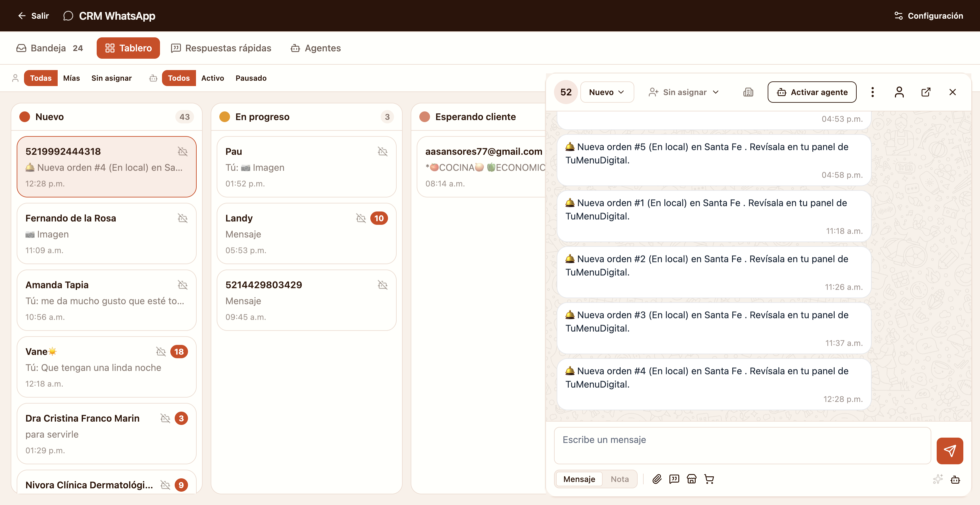Open the Sin asignar assignment dropdown
The height and width of the screenshot is (505, 980).
(x=684, y=92)
